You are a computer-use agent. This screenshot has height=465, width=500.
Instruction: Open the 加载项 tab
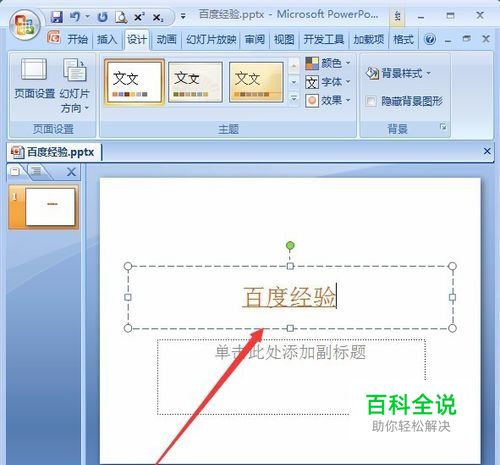click(x=369, y=39)
